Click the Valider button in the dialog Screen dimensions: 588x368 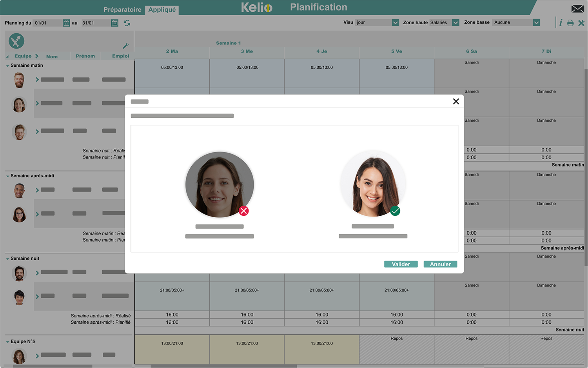point(401,264)
